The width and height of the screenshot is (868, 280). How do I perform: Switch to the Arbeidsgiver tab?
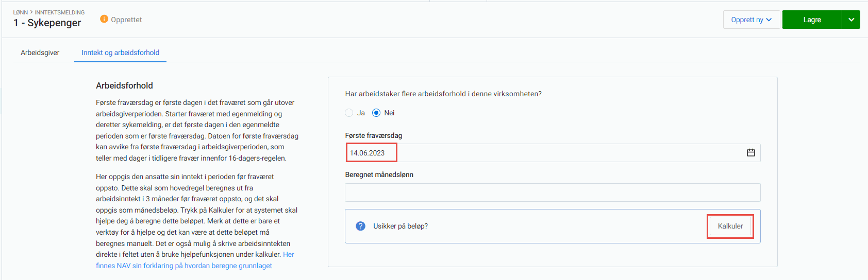[40, 52]
